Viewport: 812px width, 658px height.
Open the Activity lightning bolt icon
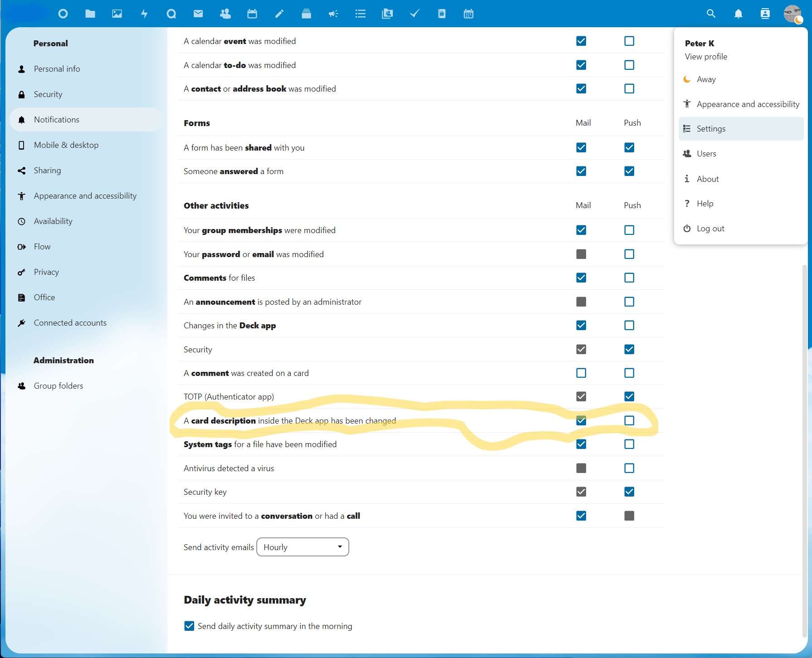144,14
